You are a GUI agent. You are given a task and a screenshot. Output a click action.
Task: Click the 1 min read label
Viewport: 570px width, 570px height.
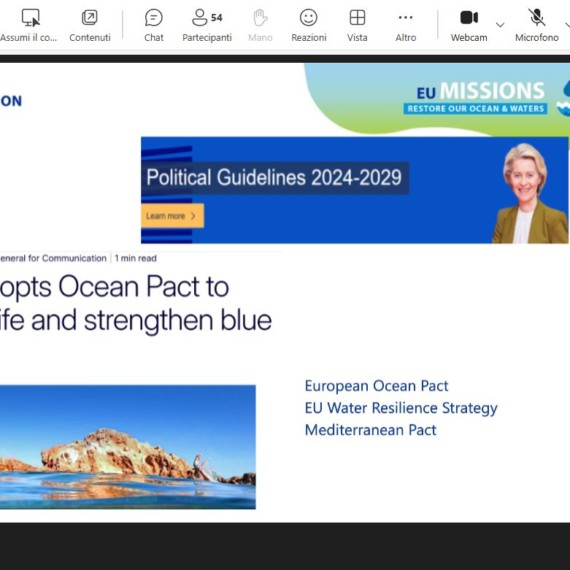point(136,258)
